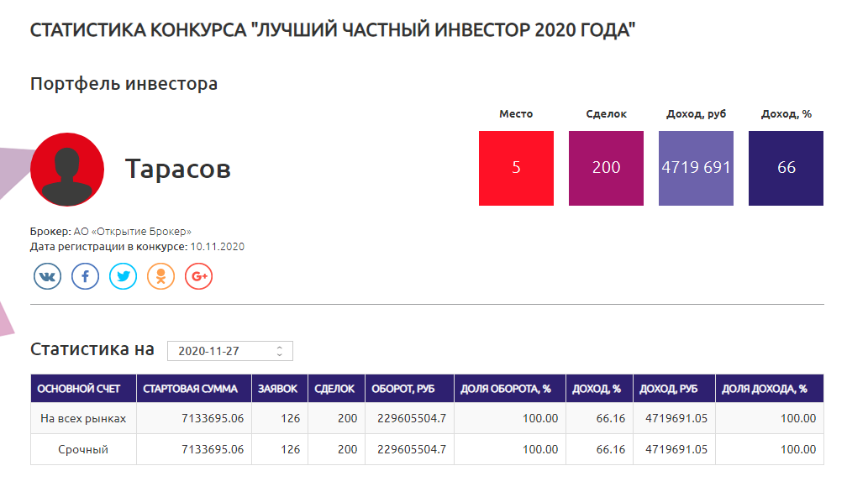Click the Доход руб tile 4719 691
This screenshot has width=868, height=492.
696,168
